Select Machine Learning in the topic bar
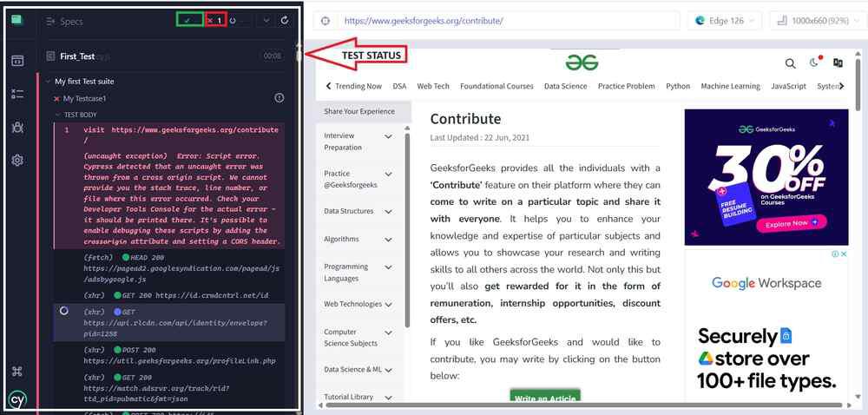The image size is (868, 415). [730, 86]
